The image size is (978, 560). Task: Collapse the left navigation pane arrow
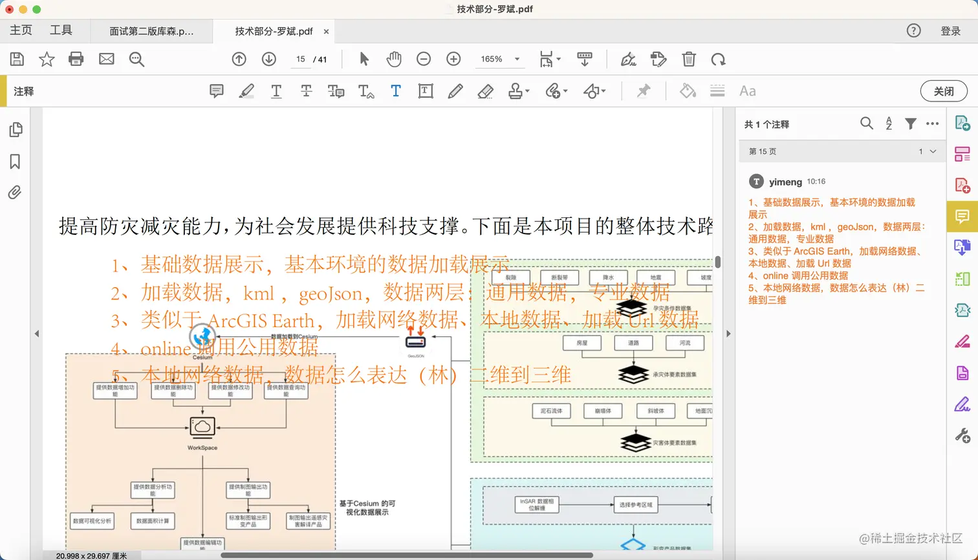pyautogui.click(x=37, y=334)
